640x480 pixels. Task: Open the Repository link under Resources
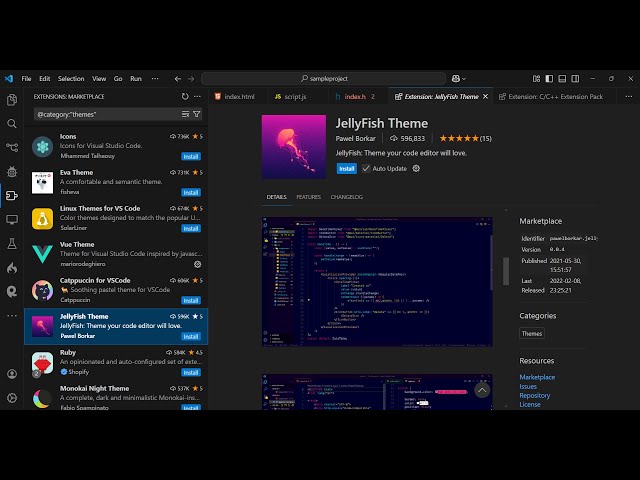tap(534, 395)
